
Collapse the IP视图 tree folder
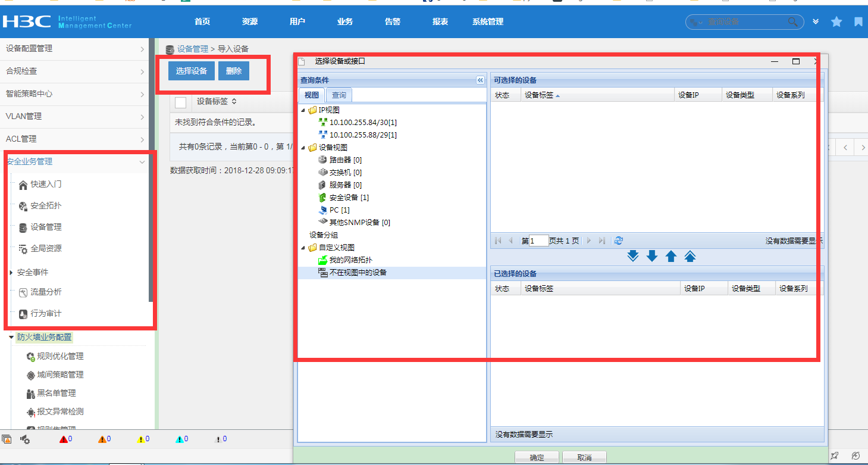[304, 110]
